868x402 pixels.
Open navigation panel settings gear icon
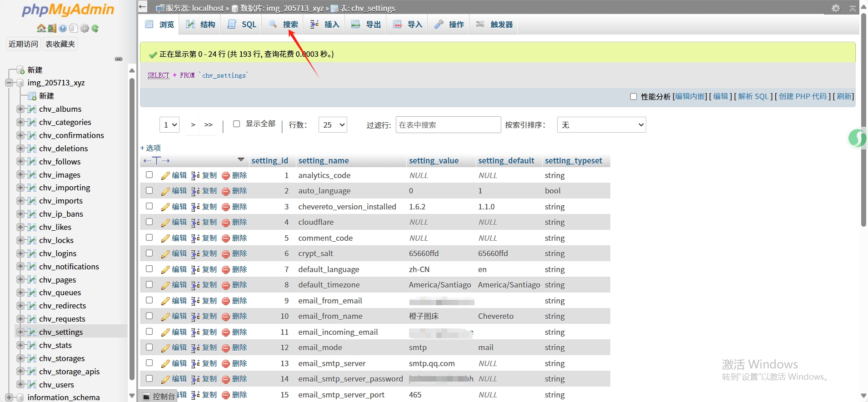tap(85, 29)
